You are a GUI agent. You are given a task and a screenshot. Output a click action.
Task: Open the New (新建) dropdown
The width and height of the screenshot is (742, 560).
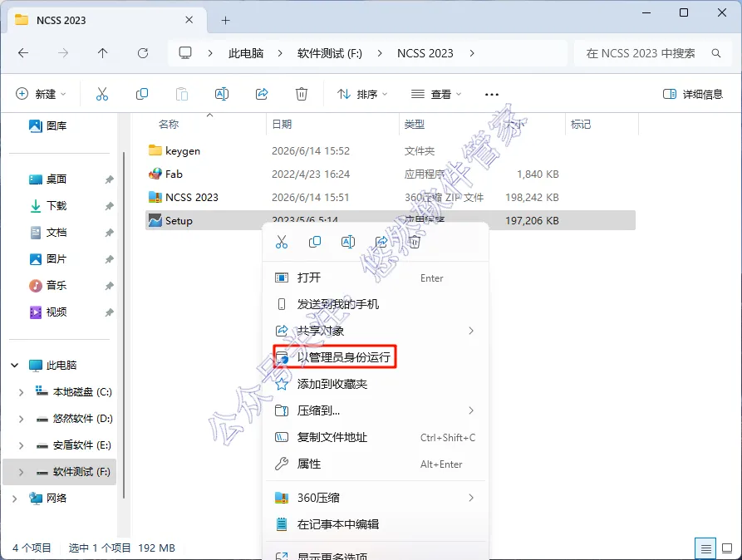click(41, 94)
